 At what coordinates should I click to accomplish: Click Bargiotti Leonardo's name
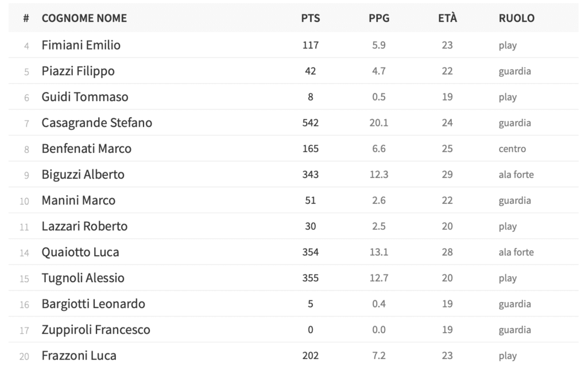94,304
